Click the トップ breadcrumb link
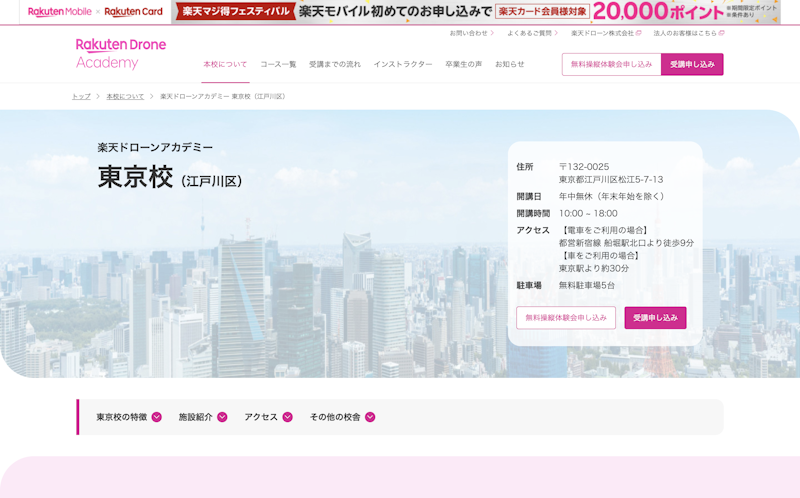 (x=81, y=97)
